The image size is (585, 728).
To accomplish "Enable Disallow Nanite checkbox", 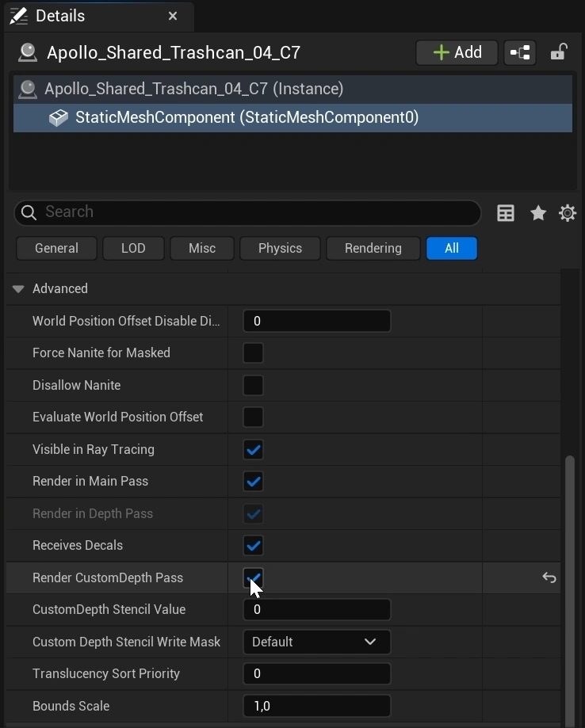I will pos(253,385).
